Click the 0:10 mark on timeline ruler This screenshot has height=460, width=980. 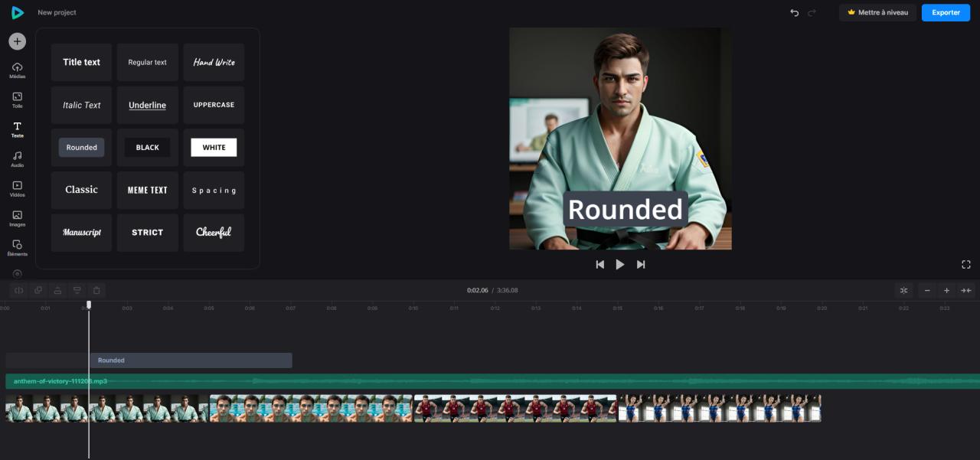(x=413, y=308)
